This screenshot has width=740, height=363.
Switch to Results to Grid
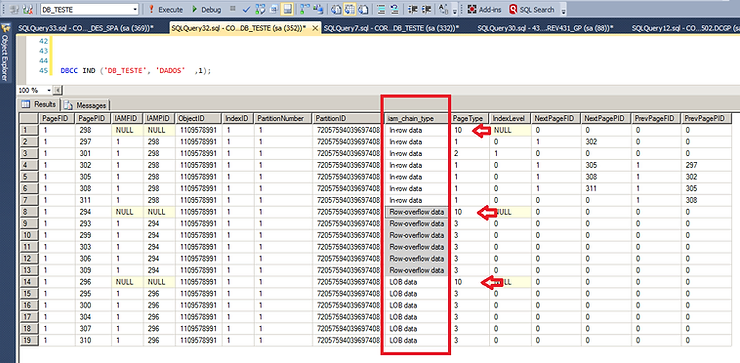pos(350,9)
